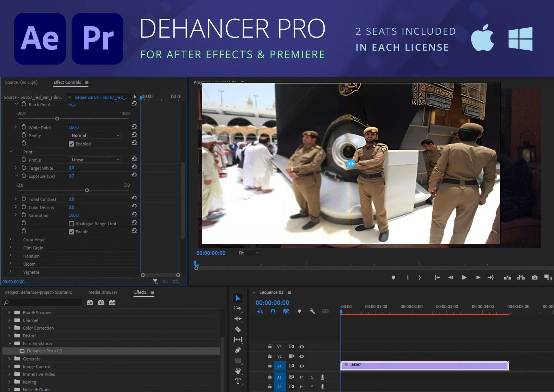Switch to Source (no clips) tab
Viewport: 554px width, 392px height.
[x=21, y=82]
